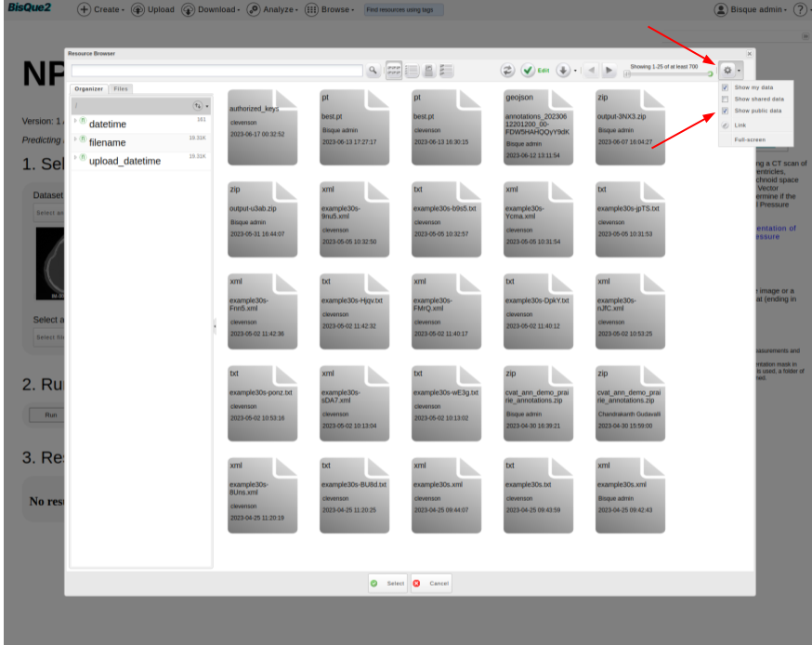Expand the datetime tree node
The image size is (812, 645).
pos(75,121)
